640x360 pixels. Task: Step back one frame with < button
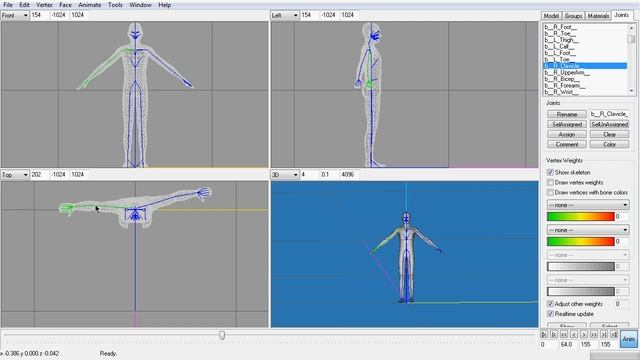click(x=574, y=334)
